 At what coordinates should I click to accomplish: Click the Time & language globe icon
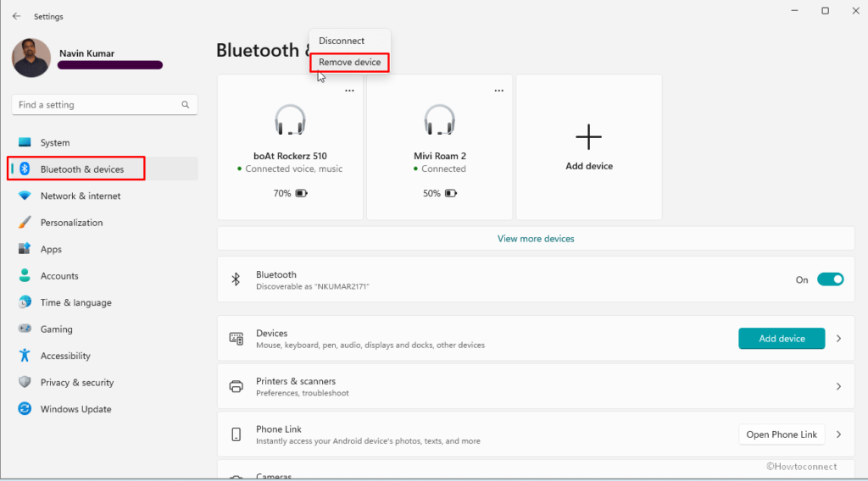[25, 301]
